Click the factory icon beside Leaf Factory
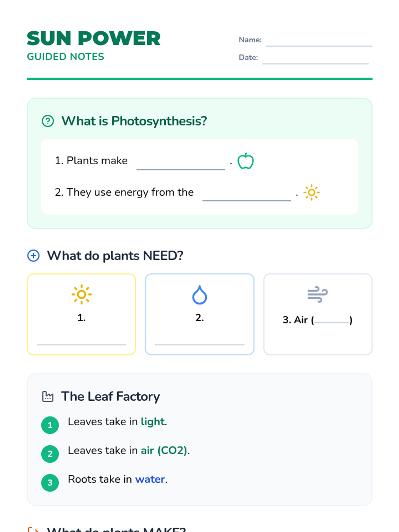The width and height of the screenshot is (399, 532). [48, 396]
